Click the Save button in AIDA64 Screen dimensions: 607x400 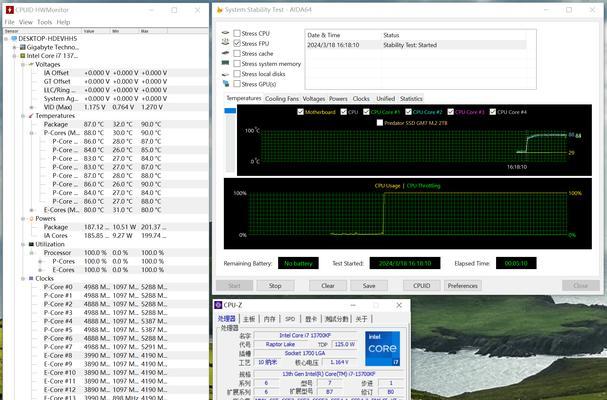(369, 286)
